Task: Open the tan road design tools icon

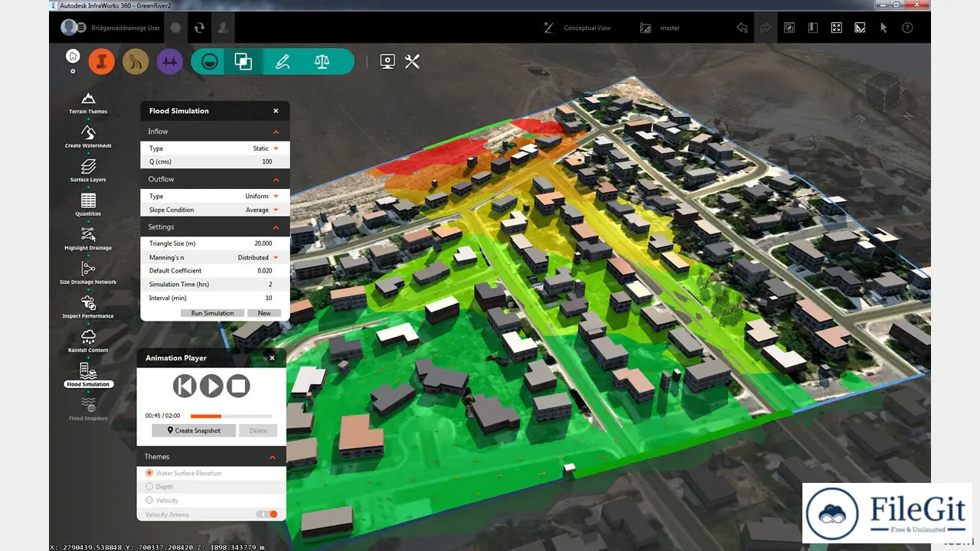Action: pos(136,61)
